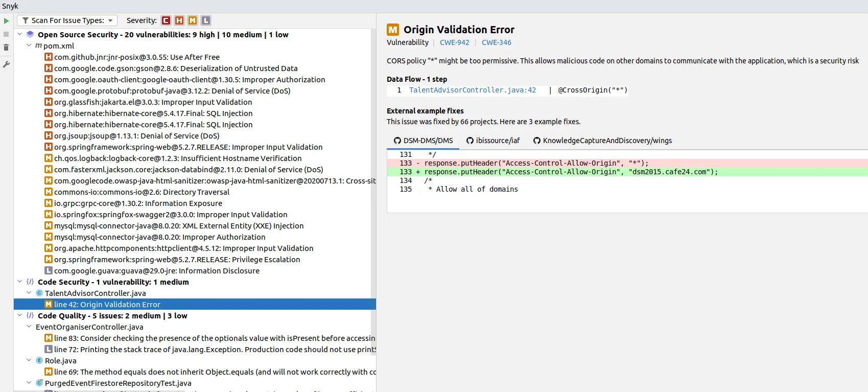Click the trash icon to clean results

(x=6, y=48)
